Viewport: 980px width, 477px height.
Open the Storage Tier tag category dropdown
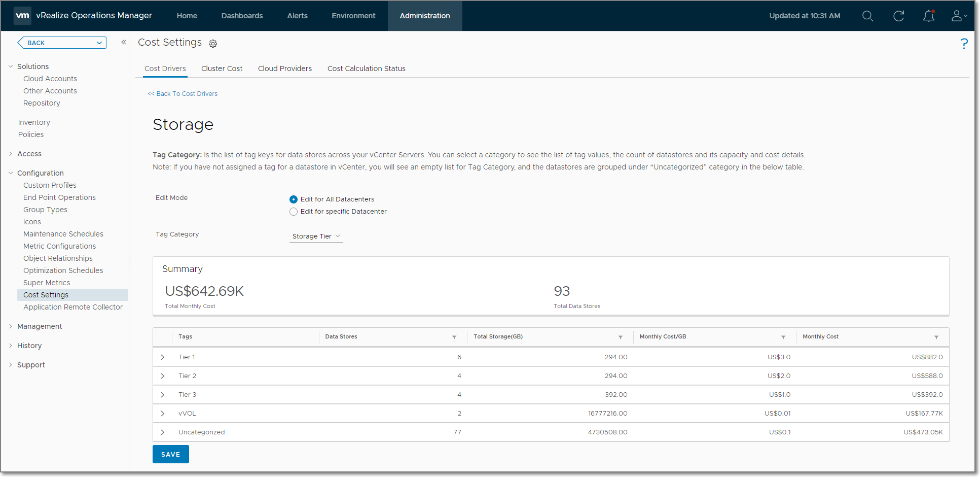[x=316, y=236]
